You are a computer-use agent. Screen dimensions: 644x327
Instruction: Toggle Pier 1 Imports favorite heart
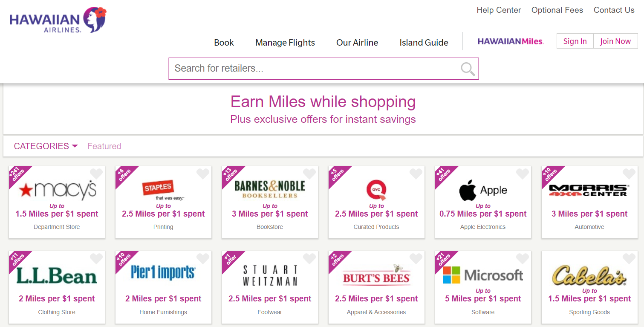[x=203, y=258]
